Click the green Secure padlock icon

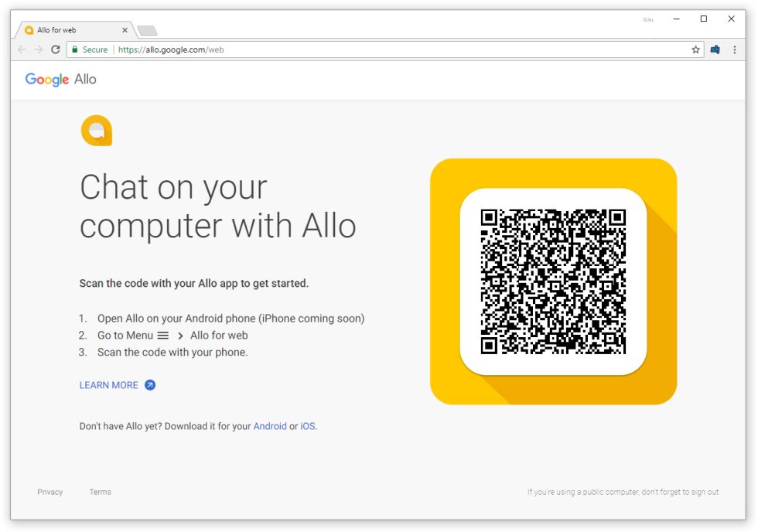tap(75, 49)
